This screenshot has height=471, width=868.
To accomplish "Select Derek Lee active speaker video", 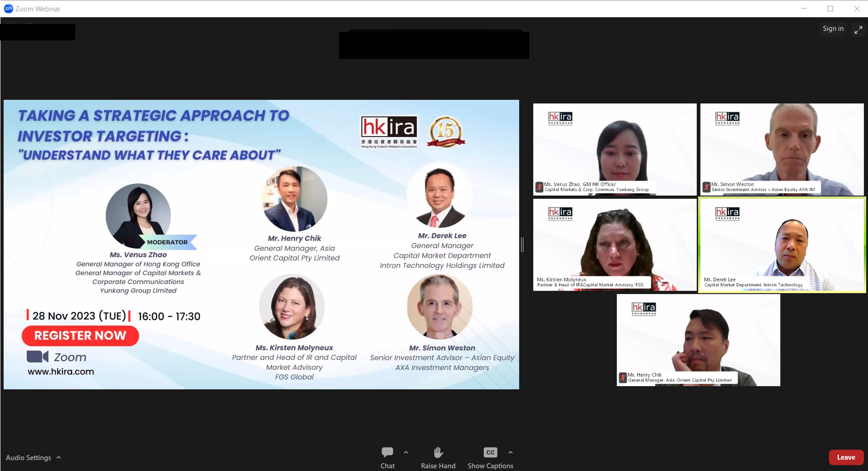I will (782, 244).
